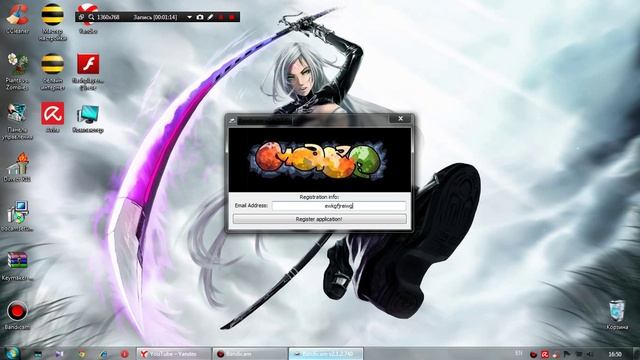This screenshot has width=640, height=360.
Task: Open the desktop shortcut above the Keymaker icon
Action: coord(17,216)
